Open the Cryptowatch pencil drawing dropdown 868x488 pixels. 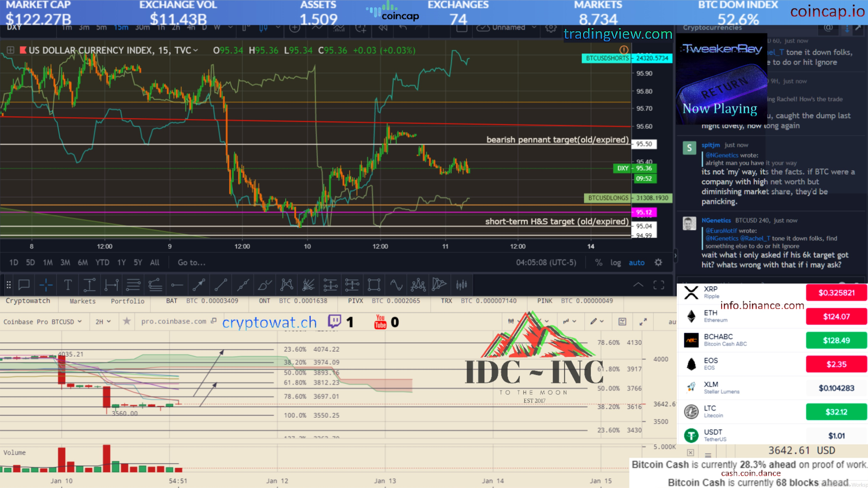[597, 321]
